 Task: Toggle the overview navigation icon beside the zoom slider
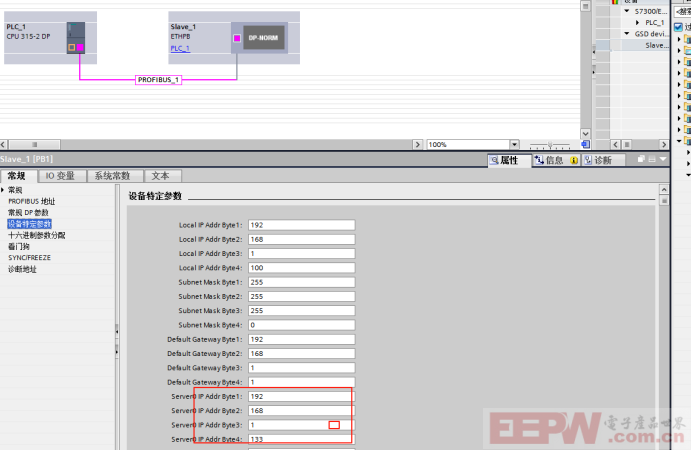[585, 144]
